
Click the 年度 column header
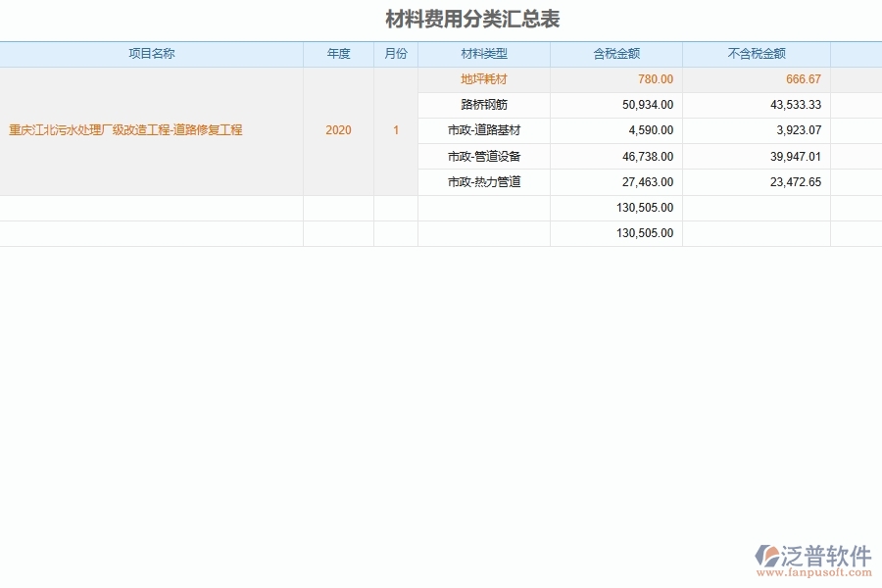point(338,54)
